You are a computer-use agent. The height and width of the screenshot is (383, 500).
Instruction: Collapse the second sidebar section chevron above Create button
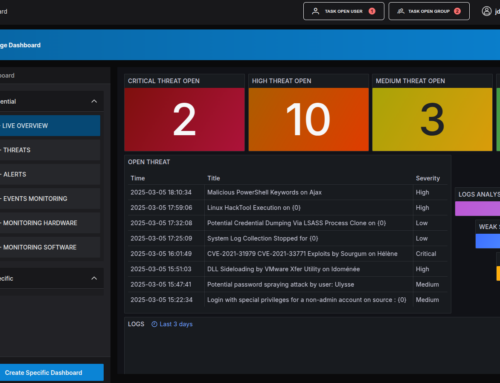[x=94, y=278]
